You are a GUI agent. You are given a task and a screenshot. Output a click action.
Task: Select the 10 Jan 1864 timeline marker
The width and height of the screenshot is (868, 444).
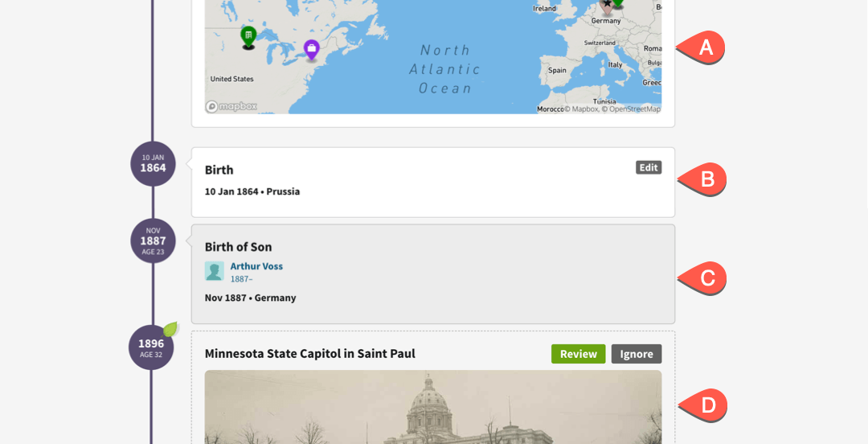(x=153, y=164)
